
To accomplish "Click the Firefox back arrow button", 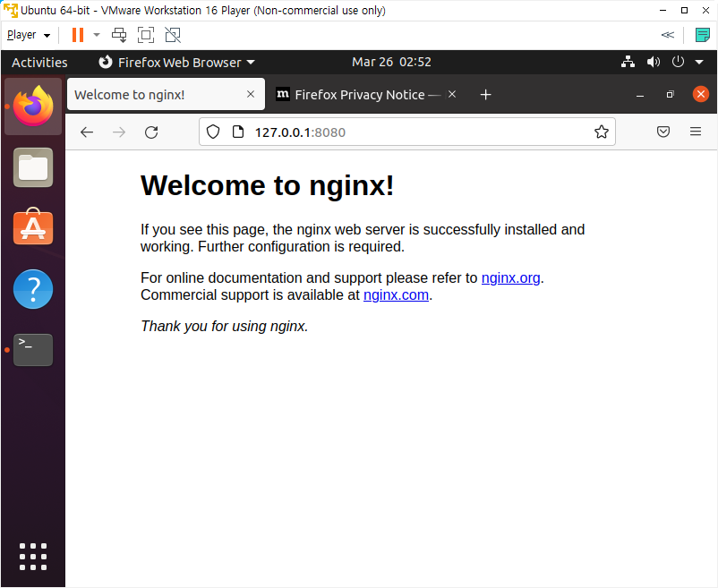I will pyautogui.click(x=87, y=132).
